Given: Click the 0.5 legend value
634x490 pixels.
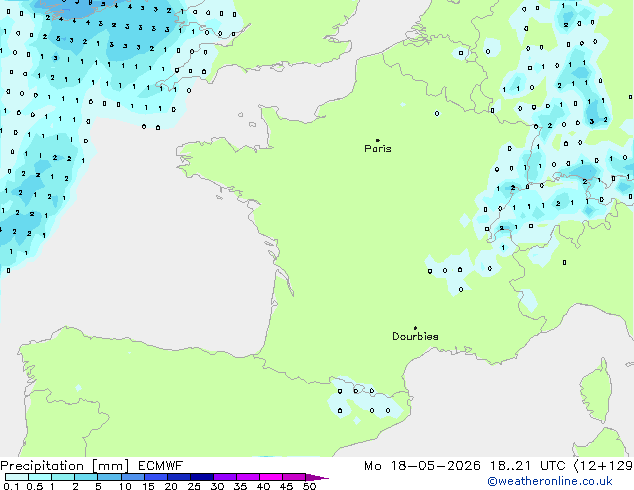Looking at the screenshot, I should click(34, 486).
